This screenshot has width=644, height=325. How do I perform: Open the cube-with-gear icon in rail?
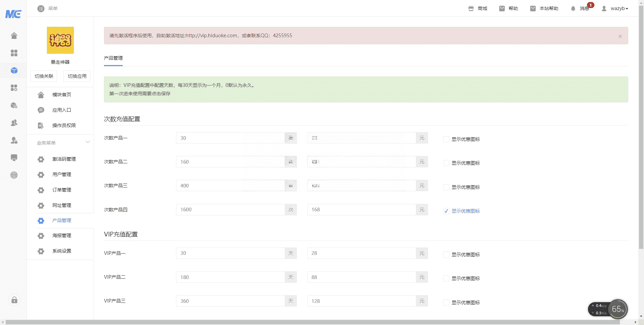coord(14,105)
